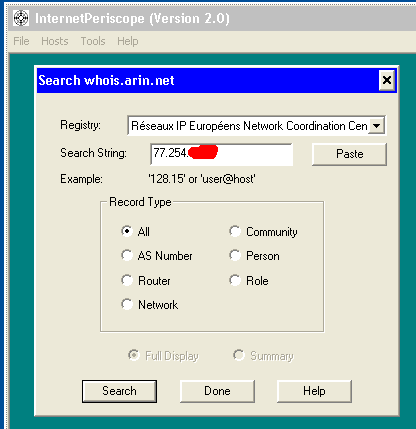416x429 pixels.
Task: Click the Search String input field
Action: [x=222, y=154]
